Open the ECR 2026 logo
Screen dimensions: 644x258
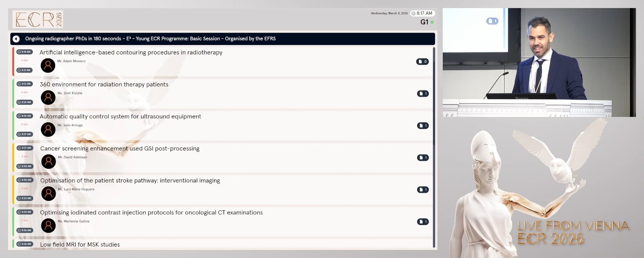tap(38, 19)
